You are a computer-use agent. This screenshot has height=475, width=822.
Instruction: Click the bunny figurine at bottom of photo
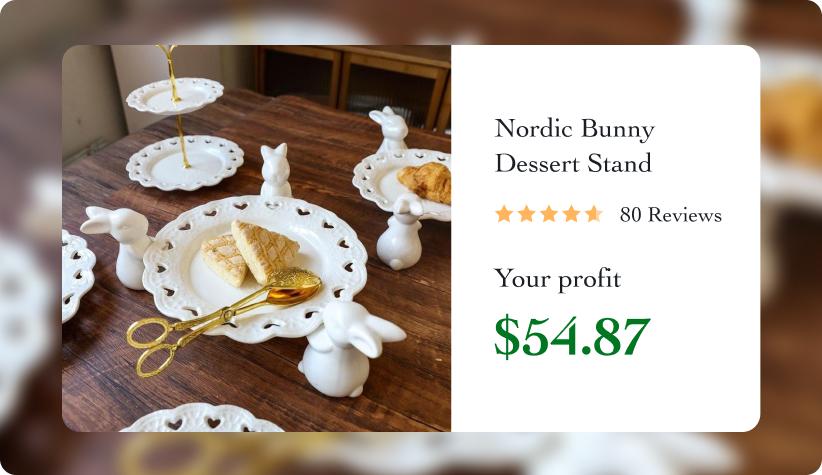point(350,348)
